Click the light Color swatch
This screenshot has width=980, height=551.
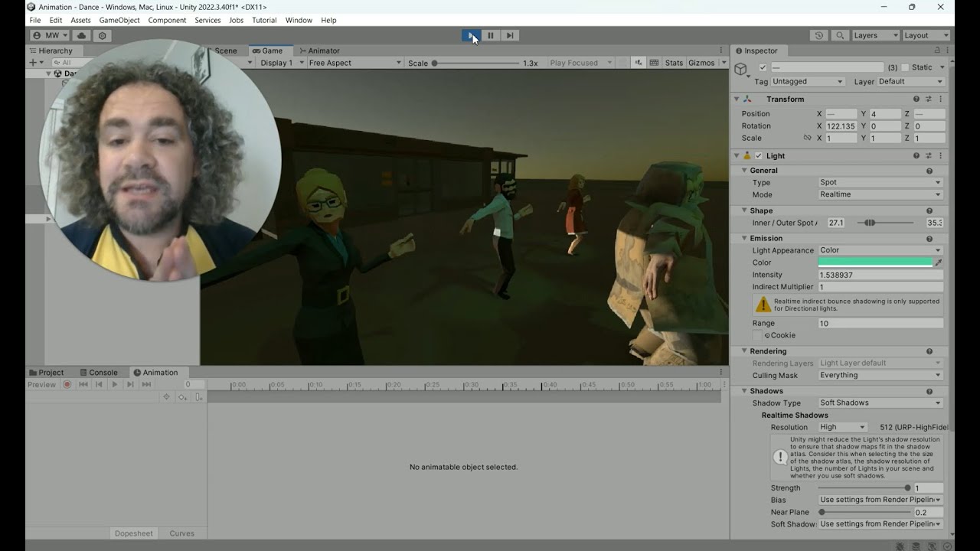click(875, 262)
